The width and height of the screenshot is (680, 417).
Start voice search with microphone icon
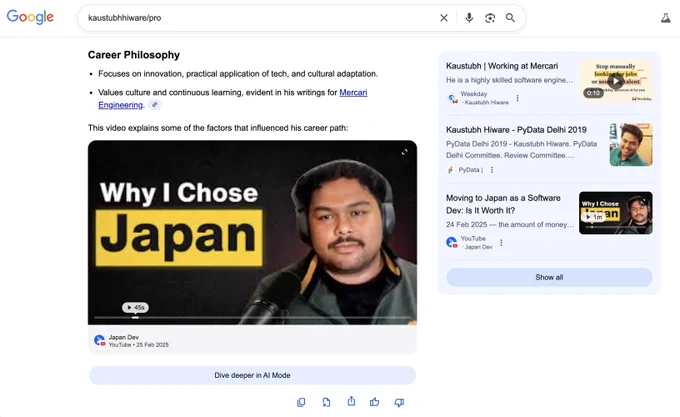click(469, 18)
